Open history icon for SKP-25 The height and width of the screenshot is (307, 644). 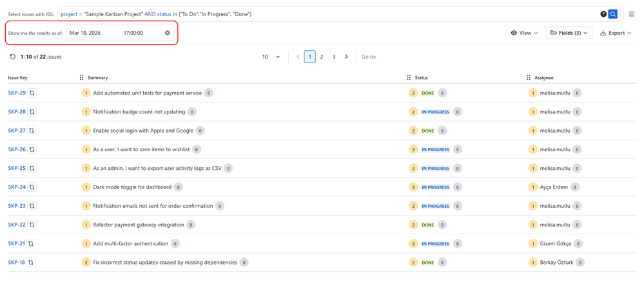[x=32, y=168]
